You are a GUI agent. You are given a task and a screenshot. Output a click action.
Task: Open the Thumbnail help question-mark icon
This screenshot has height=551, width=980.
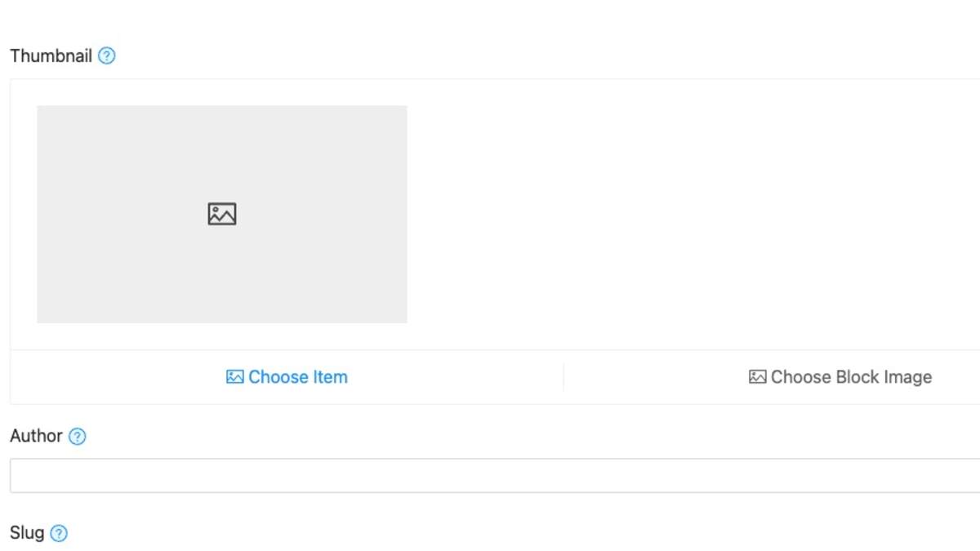[x=107, y=56]
